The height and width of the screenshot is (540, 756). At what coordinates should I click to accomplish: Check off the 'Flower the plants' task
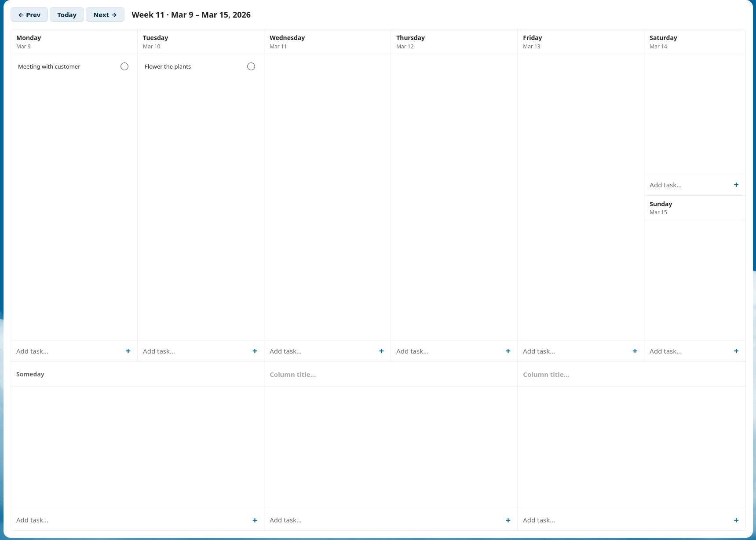pos(251,66)
